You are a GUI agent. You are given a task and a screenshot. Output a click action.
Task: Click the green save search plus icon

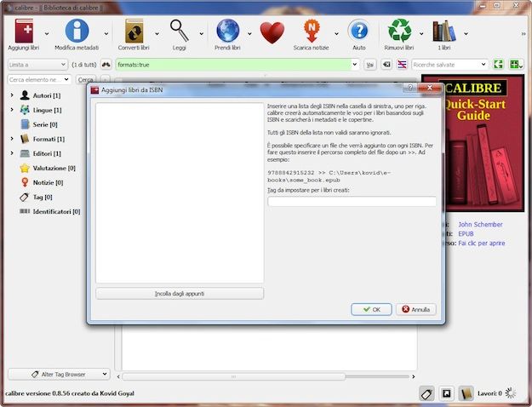click(x=516, y=65)
